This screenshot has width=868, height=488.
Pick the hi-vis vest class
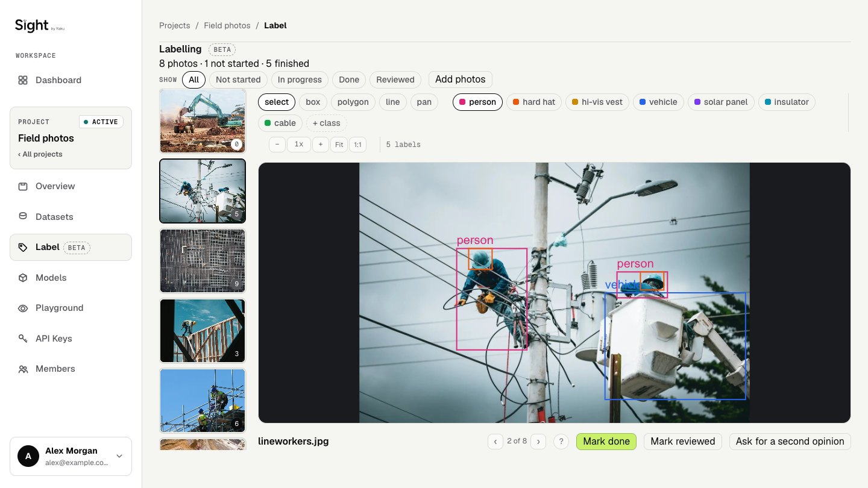597,102
